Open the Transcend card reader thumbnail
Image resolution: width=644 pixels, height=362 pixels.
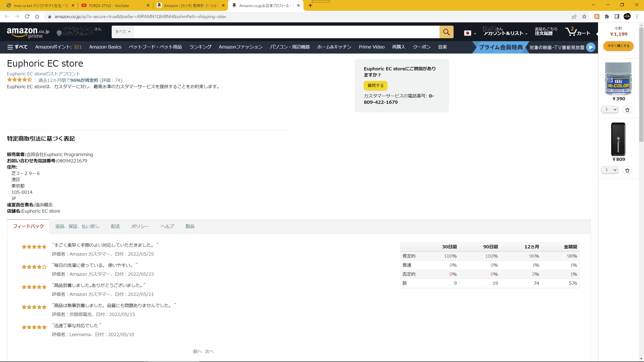tap(618, 139)
